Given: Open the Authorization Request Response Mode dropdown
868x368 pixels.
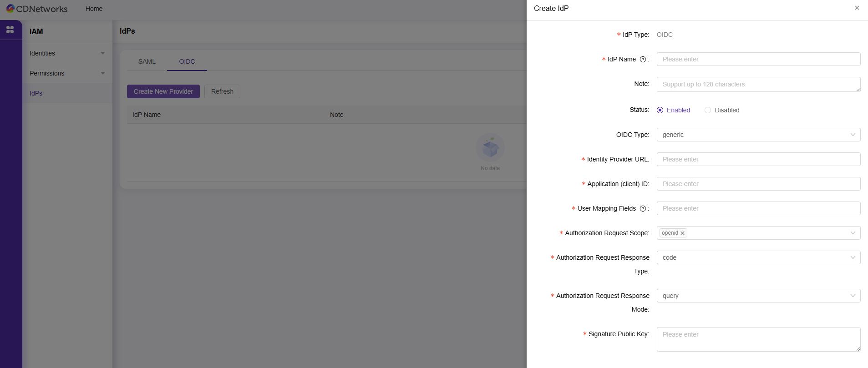Looking at the screenshot, I should pos(758,296).
